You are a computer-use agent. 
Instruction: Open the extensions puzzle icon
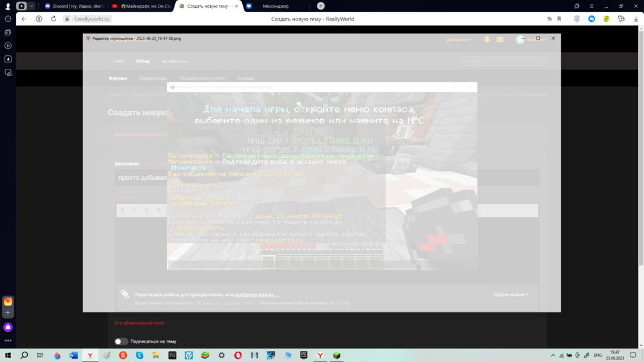(x=621, y=19)
